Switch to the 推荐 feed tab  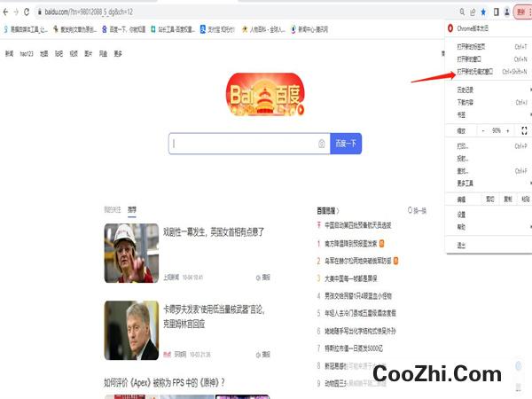coord(131,210)
